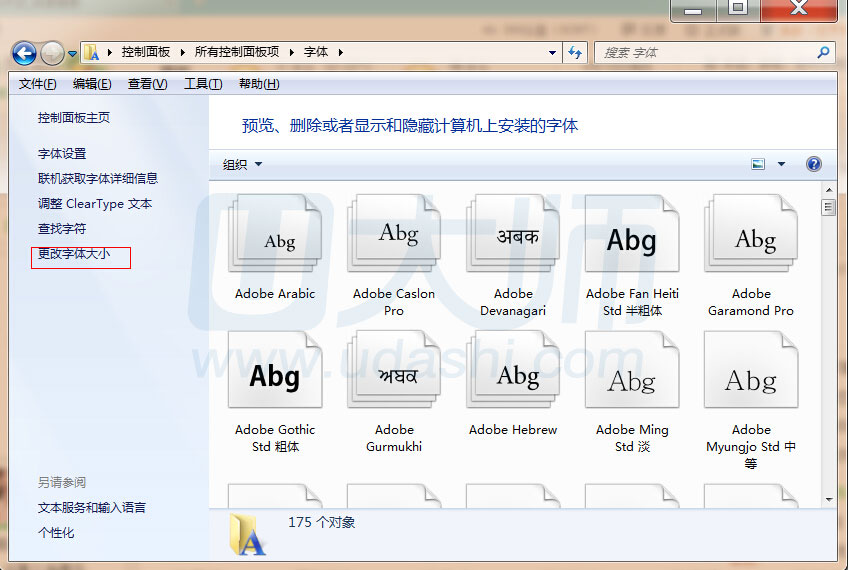Open the 文件(F) menu
This screenshot has width=848, height=570.
click(x=38, y=84)
